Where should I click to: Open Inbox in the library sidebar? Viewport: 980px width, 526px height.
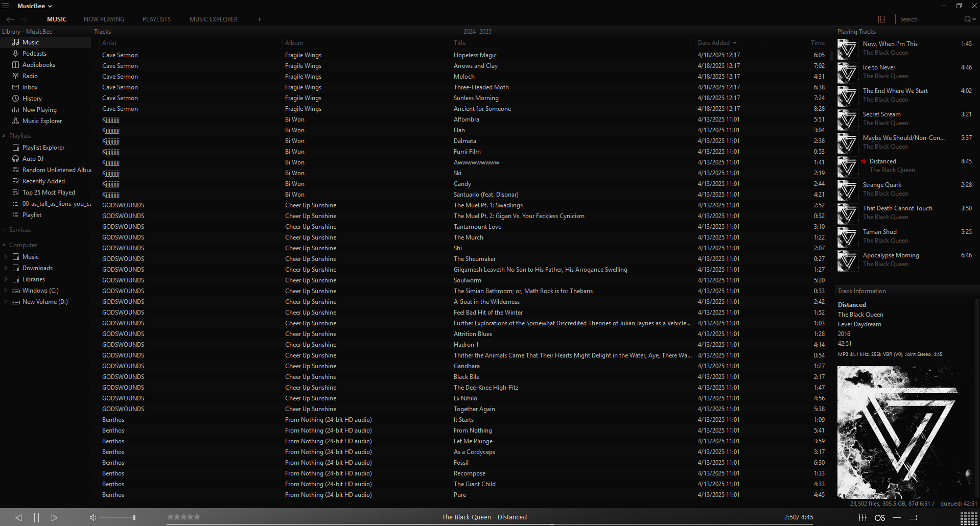(45, 87)
